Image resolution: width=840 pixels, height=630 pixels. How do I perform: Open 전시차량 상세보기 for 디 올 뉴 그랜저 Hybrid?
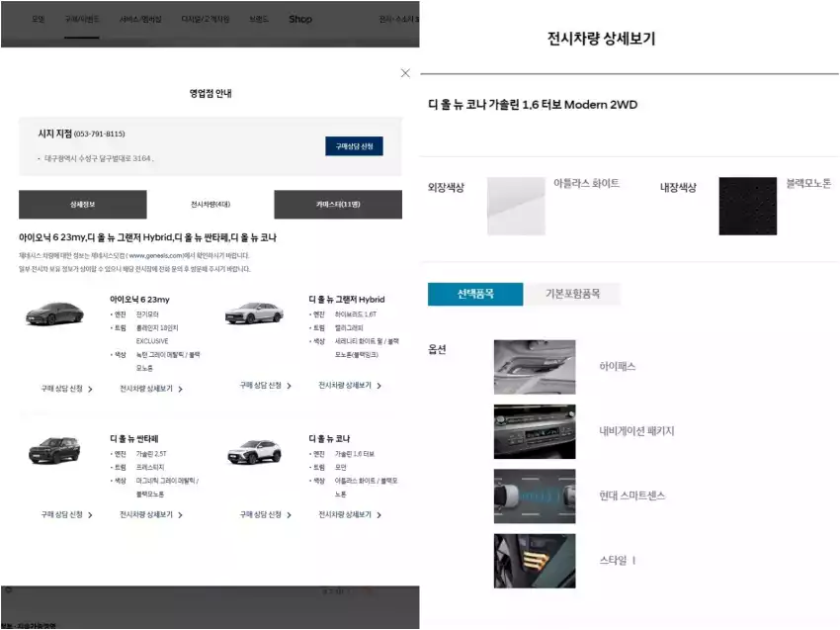(x=350, y=386)
